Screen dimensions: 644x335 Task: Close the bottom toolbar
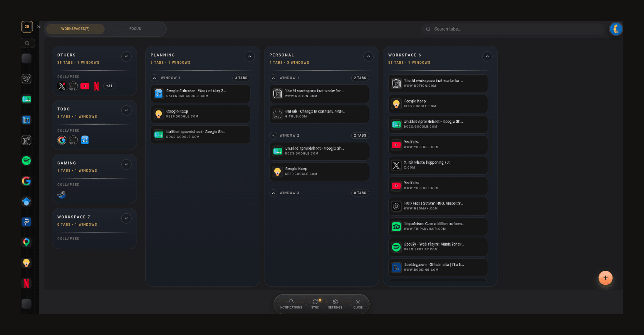pyautogui.click(x=358, y=304)
